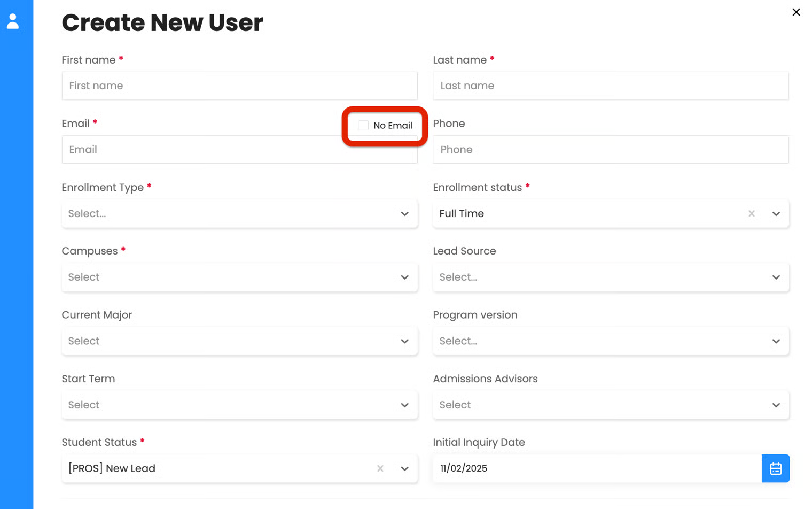Clear the New Lead student status value
The image size is (812, 509).
point(380,469)
